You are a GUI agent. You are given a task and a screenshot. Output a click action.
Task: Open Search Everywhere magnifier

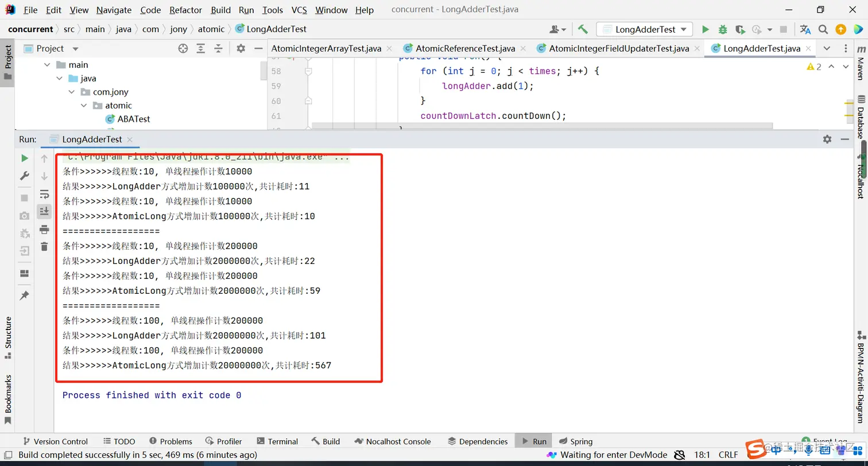(x=823, y=29)
